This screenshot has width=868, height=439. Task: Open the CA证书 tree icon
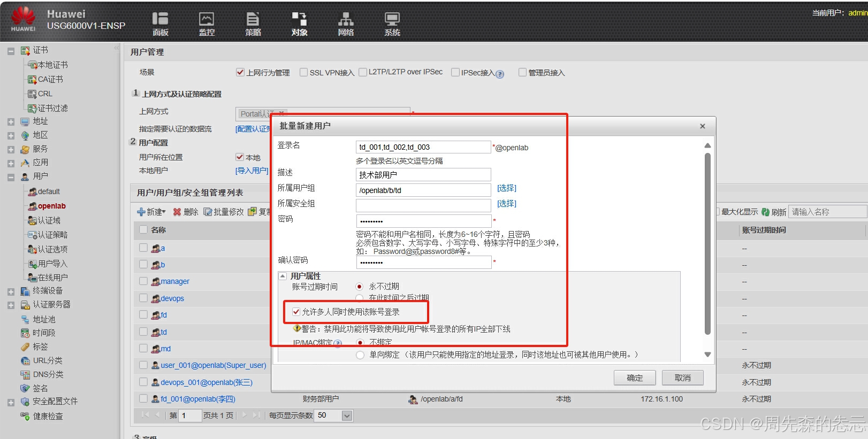tap(32, 79)
